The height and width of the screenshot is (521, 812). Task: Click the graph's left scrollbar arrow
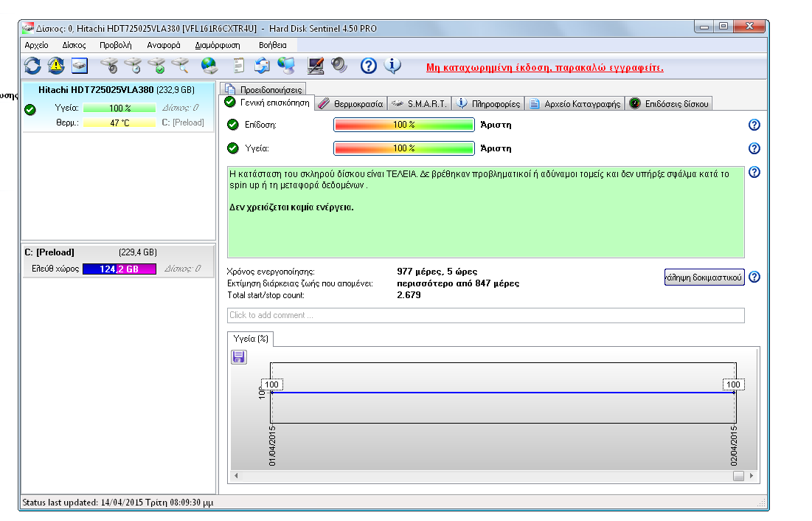[x=237, y=476]
